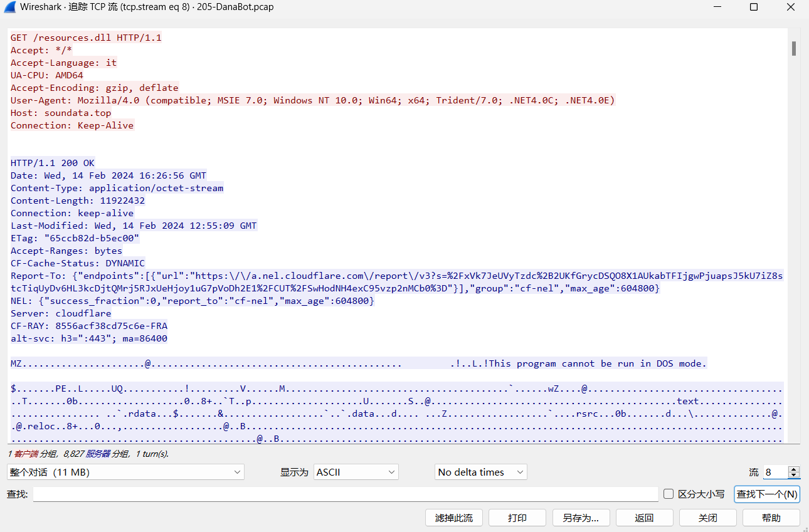This screenshot has width=809, height=532.
Task: Click the request Connection: Keep-Alive line
Action: coord(72,125)
